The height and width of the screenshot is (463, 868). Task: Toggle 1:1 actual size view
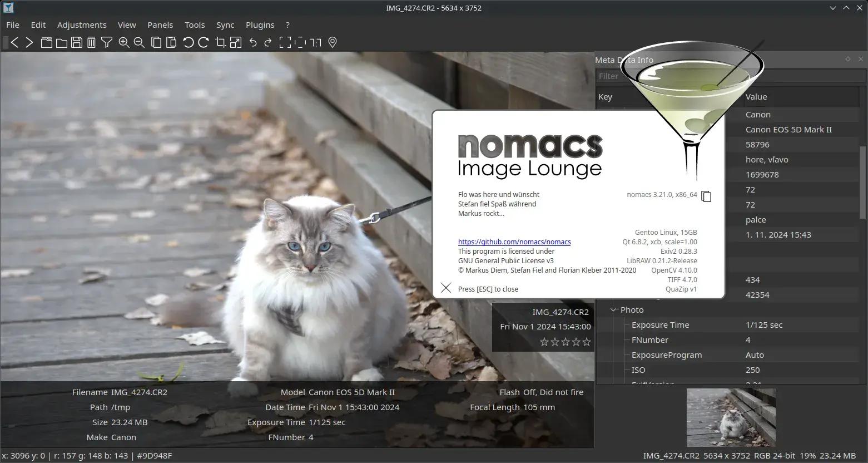316,42
